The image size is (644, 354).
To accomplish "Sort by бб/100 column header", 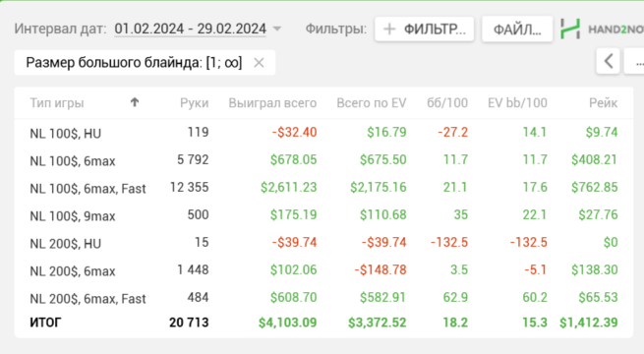I will tap(447, 102).
